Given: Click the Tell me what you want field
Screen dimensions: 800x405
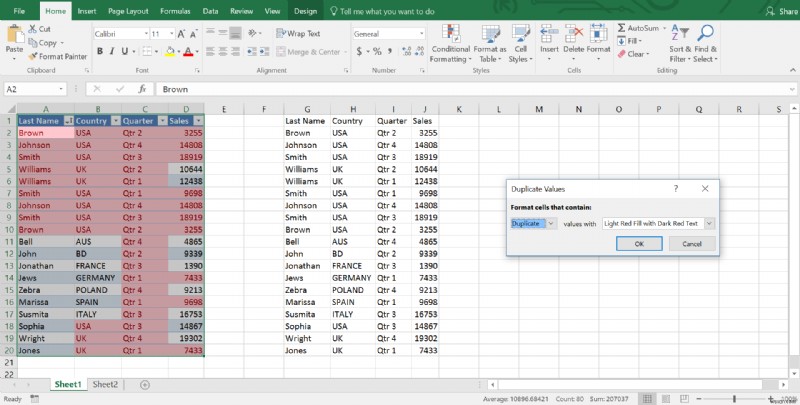Looking at the screenshot, I should click(382, 11).
